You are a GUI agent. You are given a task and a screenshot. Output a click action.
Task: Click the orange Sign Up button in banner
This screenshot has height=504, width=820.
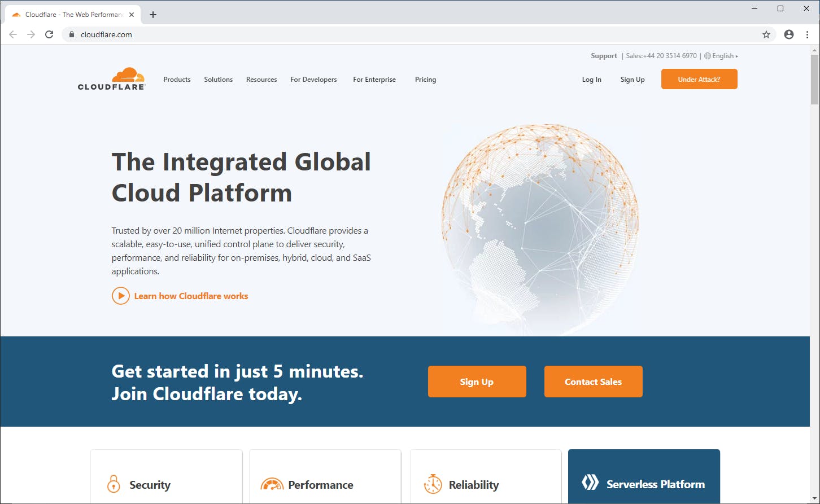pyautogui.click(x=477, y=382)
